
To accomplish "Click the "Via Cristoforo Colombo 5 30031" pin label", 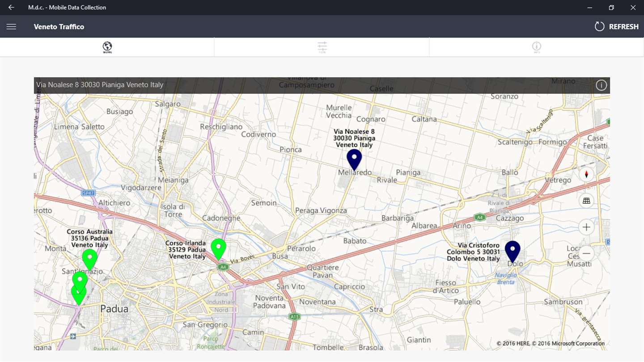I will tap(473, 252).
